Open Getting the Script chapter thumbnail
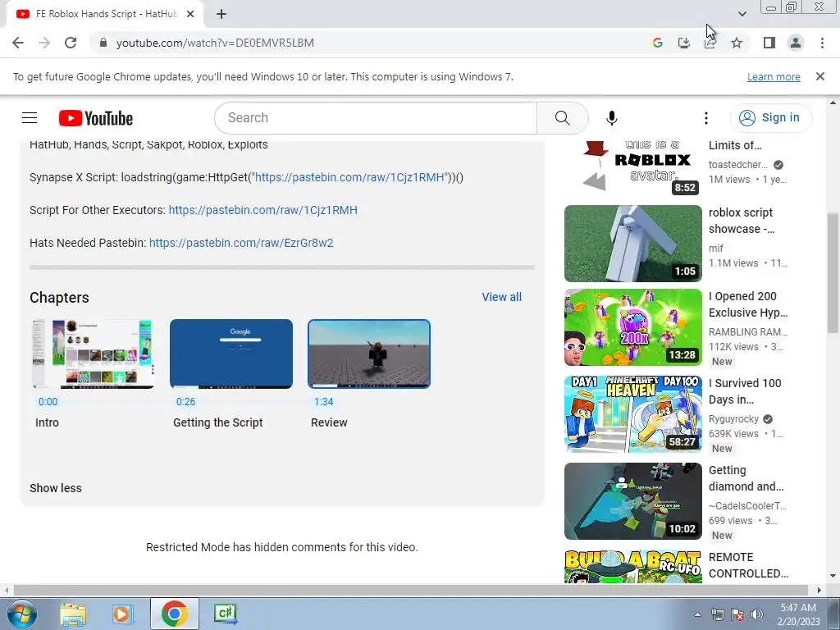The width and height of the screenshot is (840, 630). tap(231, 354)
